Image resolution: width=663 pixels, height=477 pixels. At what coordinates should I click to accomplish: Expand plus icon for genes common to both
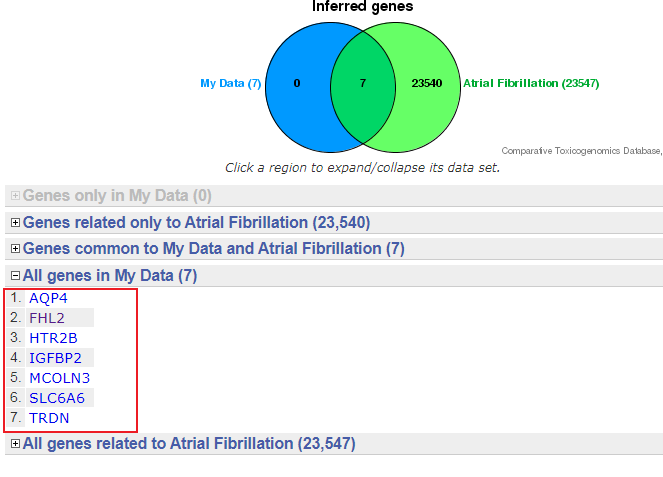(15, 248)
